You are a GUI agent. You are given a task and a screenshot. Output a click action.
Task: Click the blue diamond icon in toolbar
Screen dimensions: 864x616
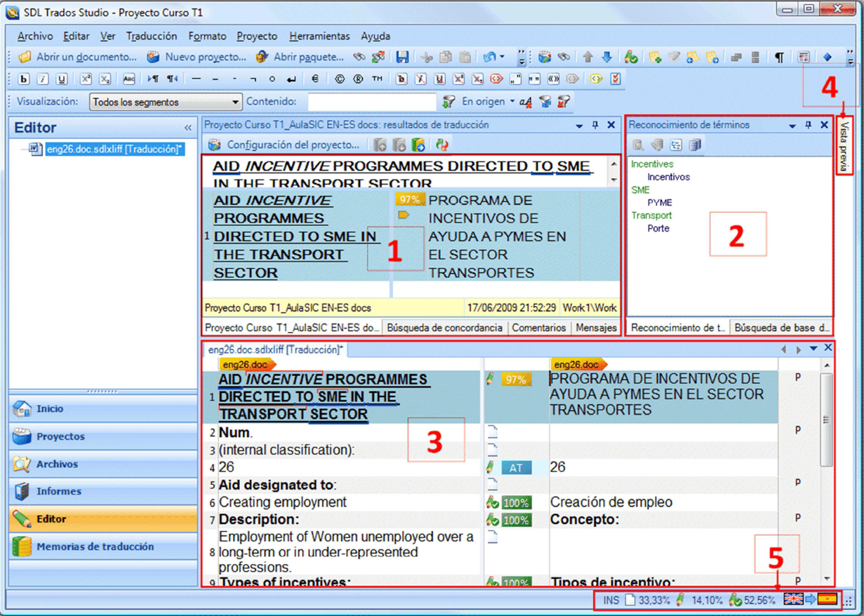[x=827, y=57]
